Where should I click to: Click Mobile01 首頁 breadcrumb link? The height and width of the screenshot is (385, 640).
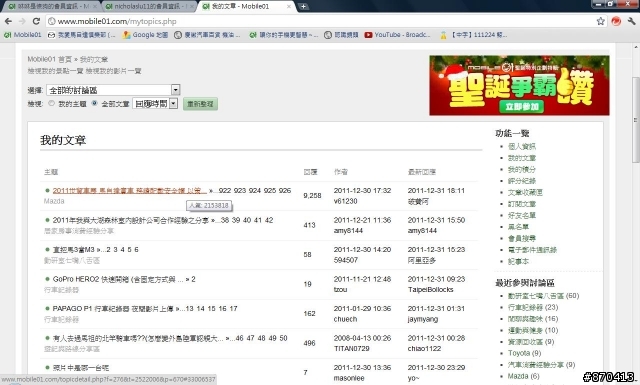tap(49, 59)
